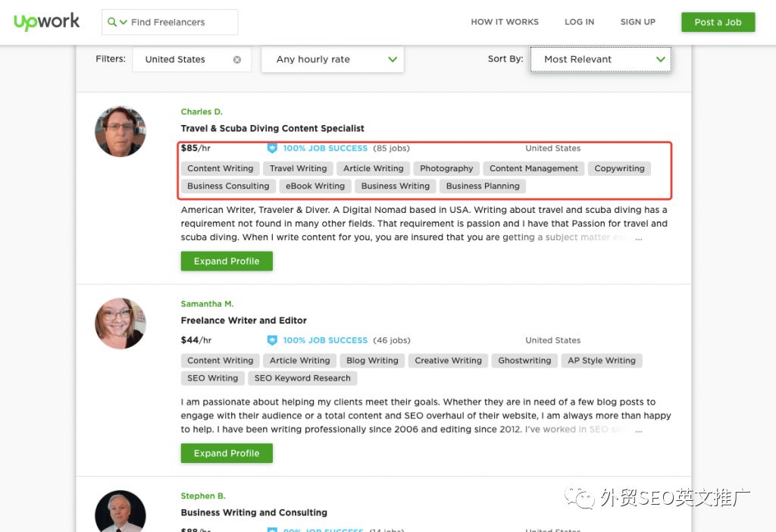Click Travel & Scuba Diving Content Specialist title
The height and width of the screenshot is (532, 776).
coord(272,128)
